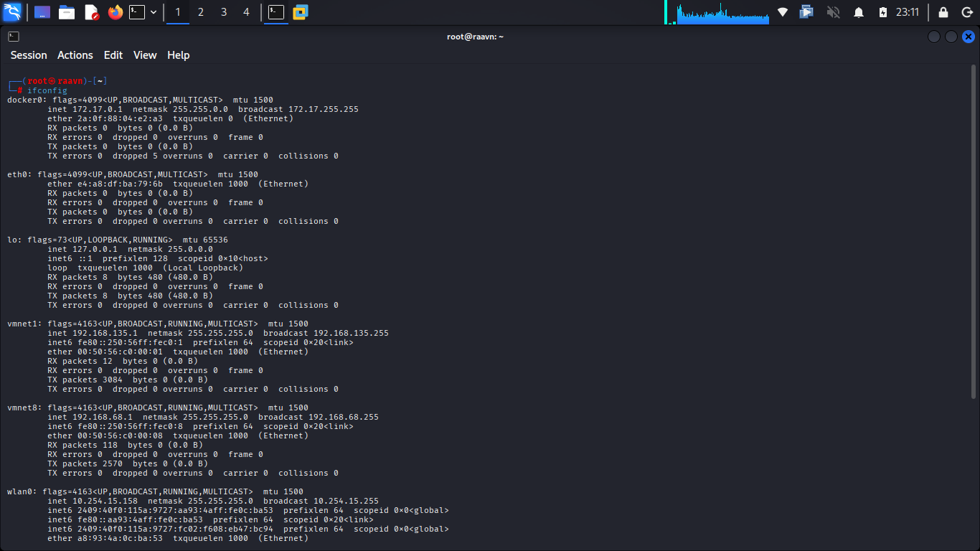Click the VMware tray icon
The height and width of the screenshot is (551, 980).
coord(807,12)
